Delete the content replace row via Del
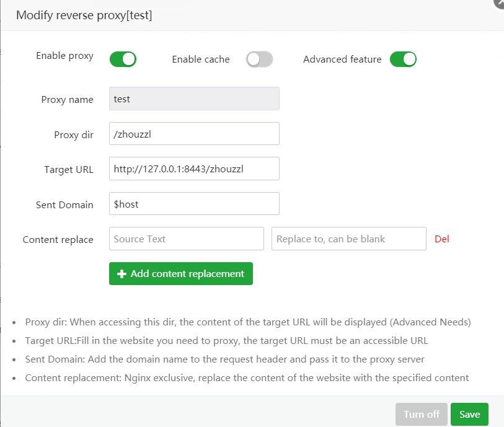Image resolution: width=504 pixels, height=427 pixels. pos(442,239)
